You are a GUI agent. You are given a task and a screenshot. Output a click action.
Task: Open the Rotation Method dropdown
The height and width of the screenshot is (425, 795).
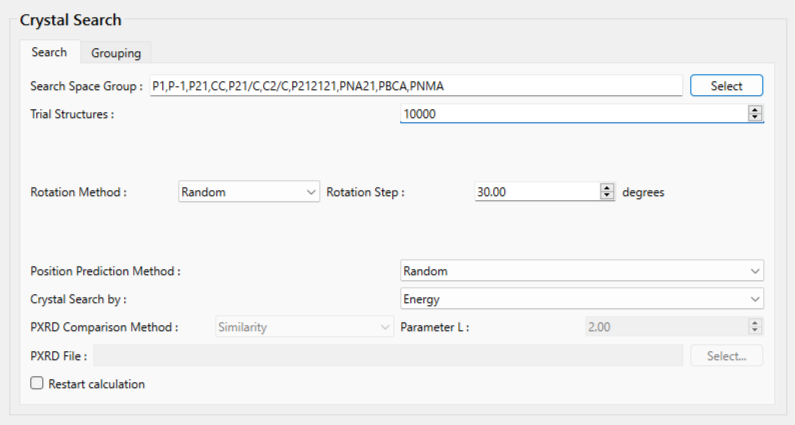[x=247, y=192]
